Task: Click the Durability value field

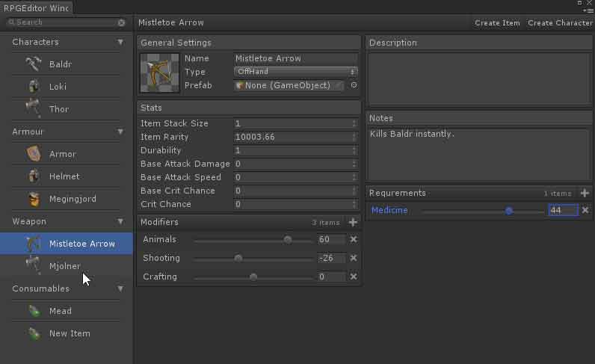Action: coord(295,150)
